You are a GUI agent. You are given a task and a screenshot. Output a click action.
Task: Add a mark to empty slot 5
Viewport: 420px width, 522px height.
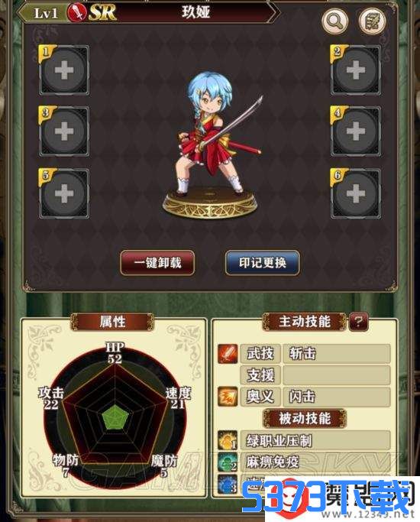pos(64,193)
